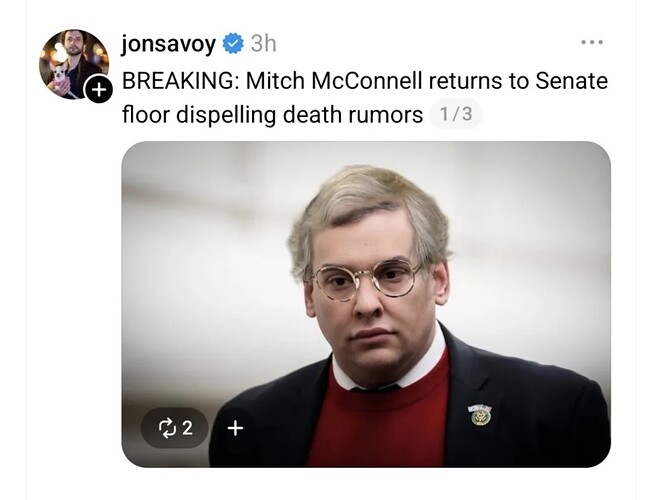This screenshot has height=500, width=662.
Task: Open the attached photo in full view
Action: coord(366,304)
